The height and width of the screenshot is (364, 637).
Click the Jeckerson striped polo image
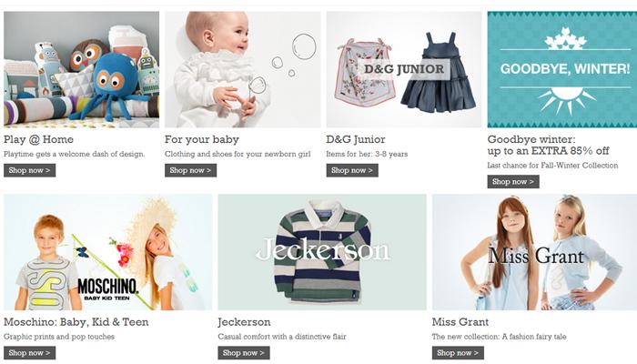coord(322,252)
